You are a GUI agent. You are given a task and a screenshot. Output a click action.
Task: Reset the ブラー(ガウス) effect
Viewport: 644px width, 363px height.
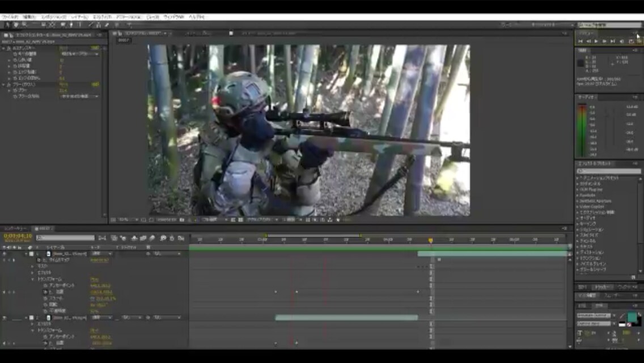pyautogui.click(x=63, y=85)
